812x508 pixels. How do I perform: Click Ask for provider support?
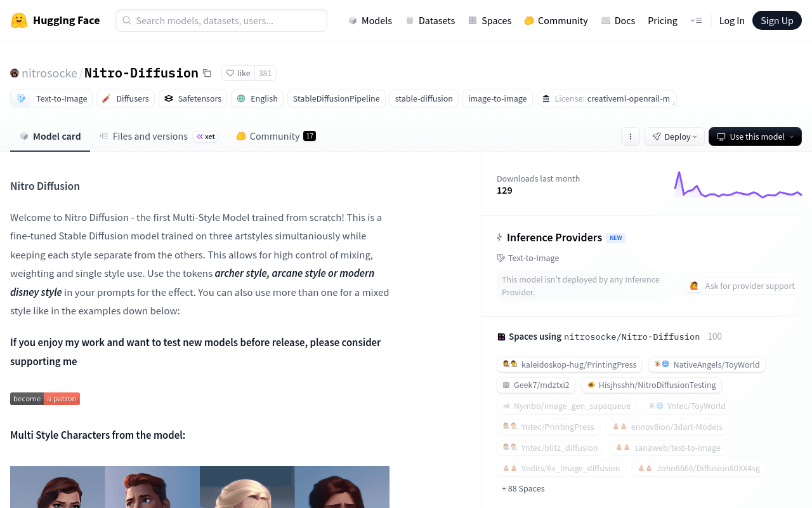(x=742, y=286)
